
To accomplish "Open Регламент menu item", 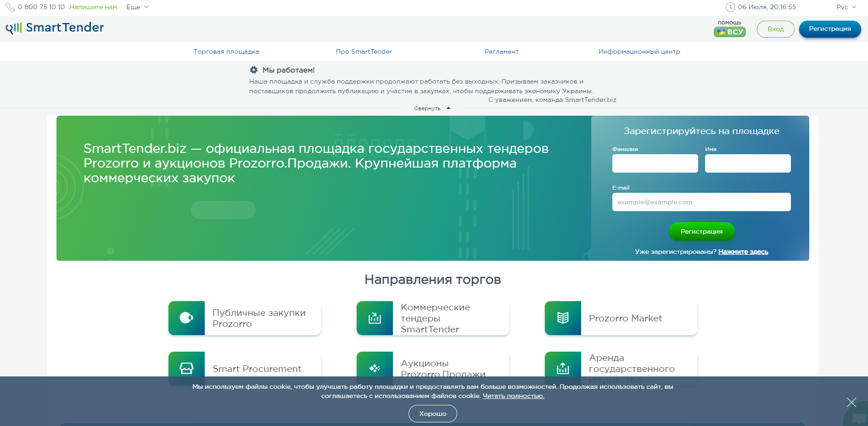I will click(x=502, y=51).
